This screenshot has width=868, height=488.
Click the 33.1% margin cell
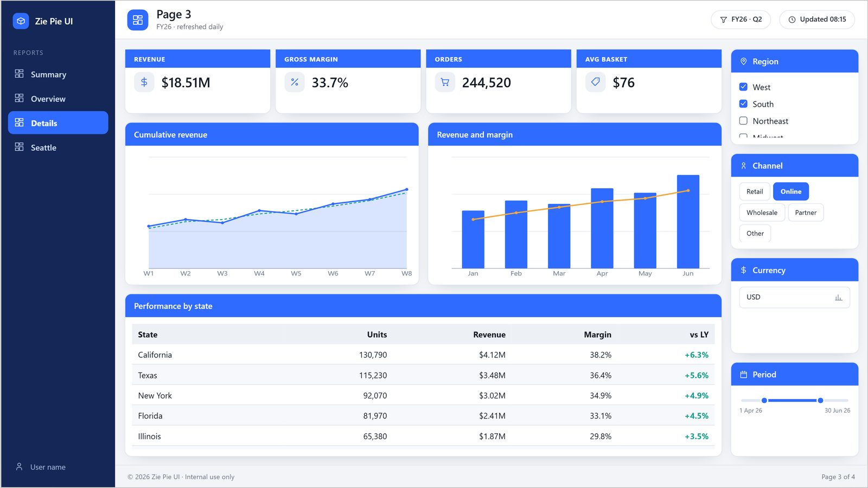pos(601,416)
